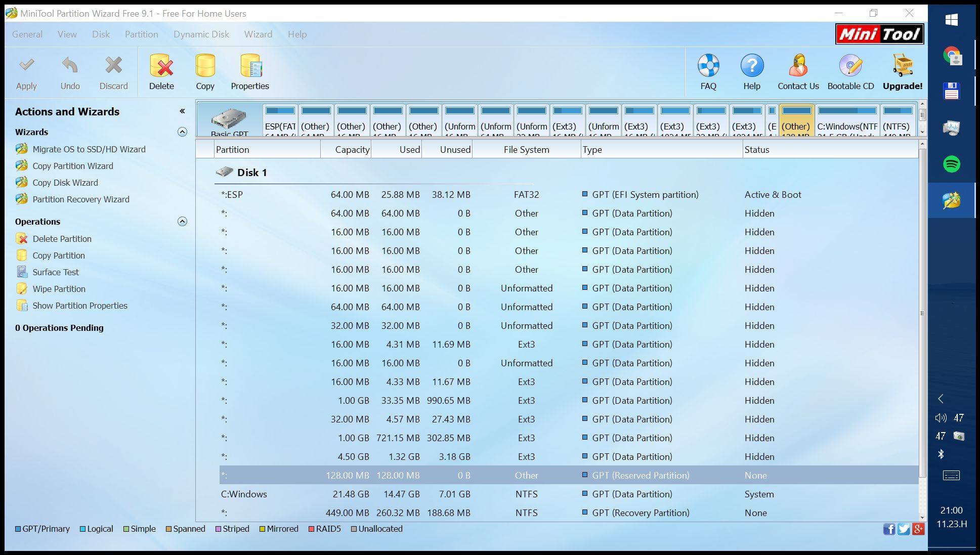The height and width of the screenshot is (555, 980).
Task: Sort by Status column header
Action: (x=831, y=149)
